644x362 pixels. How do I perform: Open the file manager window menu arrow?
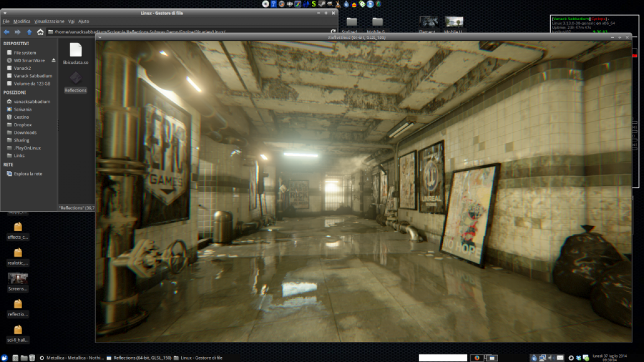(5, 13)
